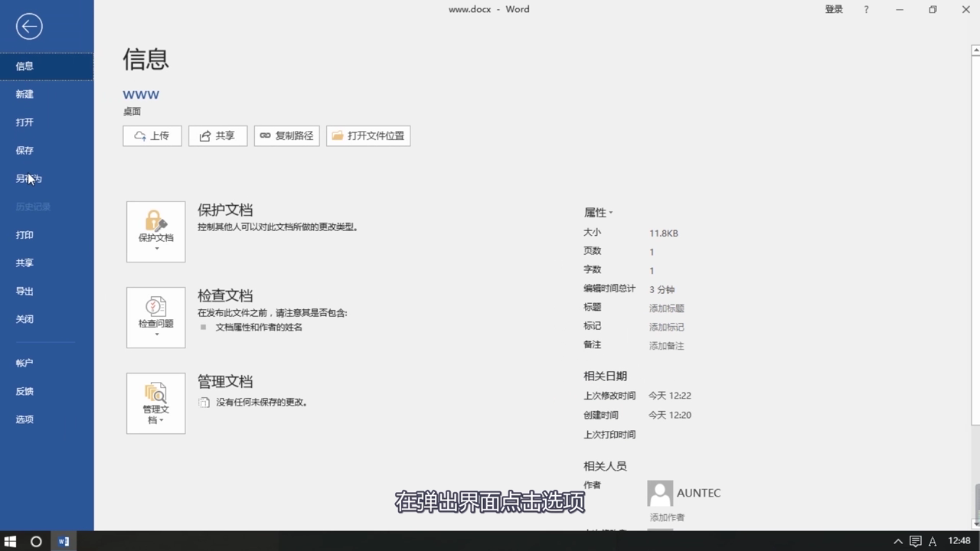Click the 'Related Dates' (相关日期) heading
The height and width of the screenshot is (551, 980).
coord(605,376)
